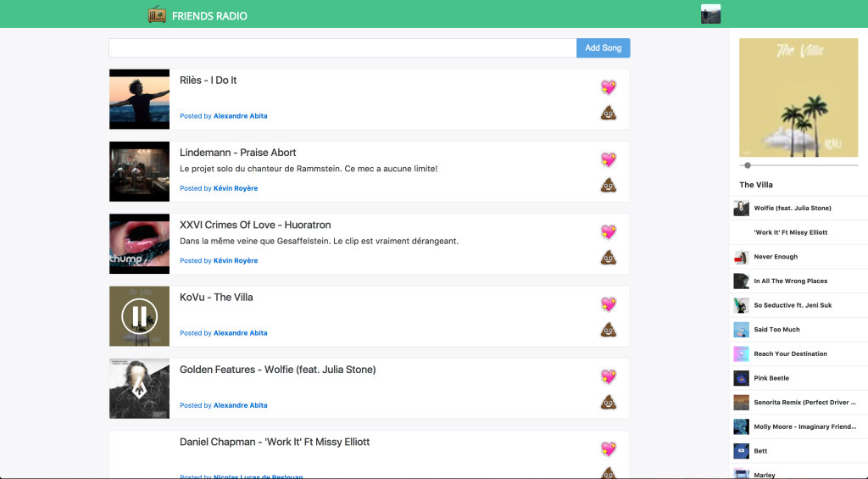Image resolution: width=868 pixels, height=479 pixels.
Task: Click the song URL input field
Action: tap(342, 48)
